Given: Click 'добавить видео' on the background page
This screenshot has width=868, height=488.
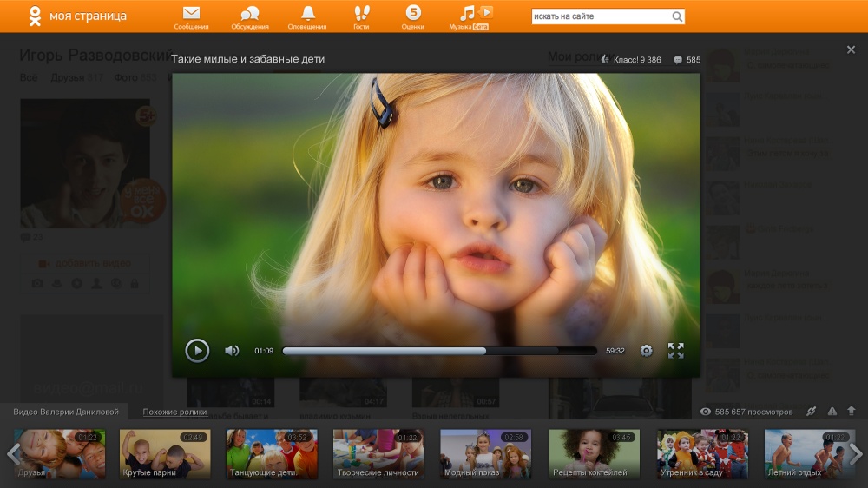Looking at the screenshot, I should [85, 263].
